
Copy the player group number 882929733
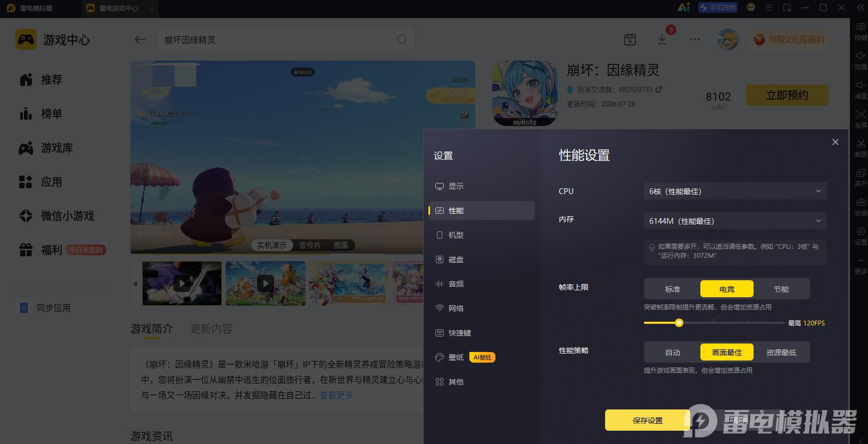pyautogui.click(x=659, y=89)
